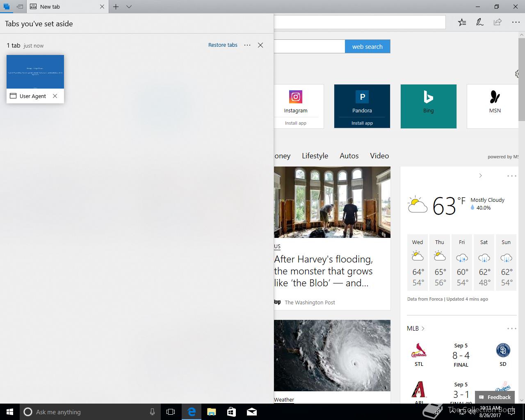Remove the User Agent set-aside tab
The width and height of the screenshot is (525, 420).
(55, 96)
